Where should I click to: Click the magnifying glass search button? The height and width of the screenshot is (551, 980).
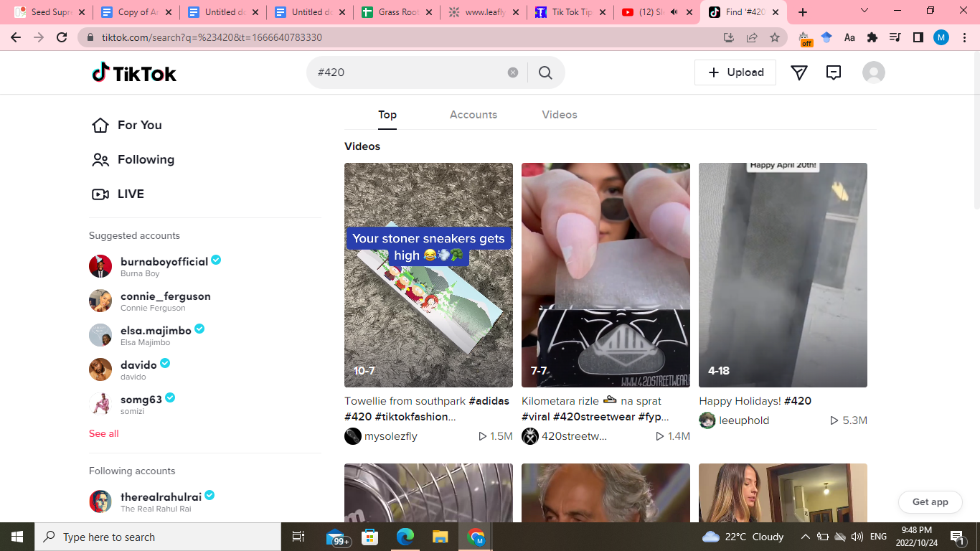[x=545, y=72]
